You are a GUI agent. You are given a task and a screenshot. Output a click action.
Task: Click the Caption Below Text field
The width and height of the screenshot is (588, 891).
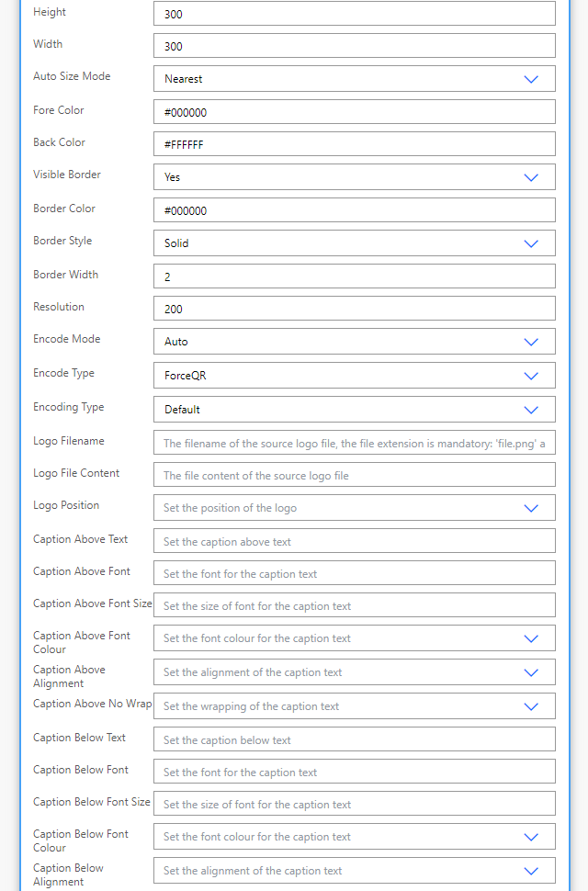click(355, 739)
